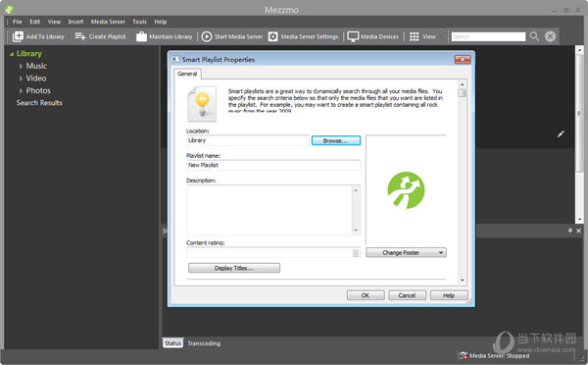Open the Change Poster dropdown
The image size is (588, 365).
(x=406, y=253)
